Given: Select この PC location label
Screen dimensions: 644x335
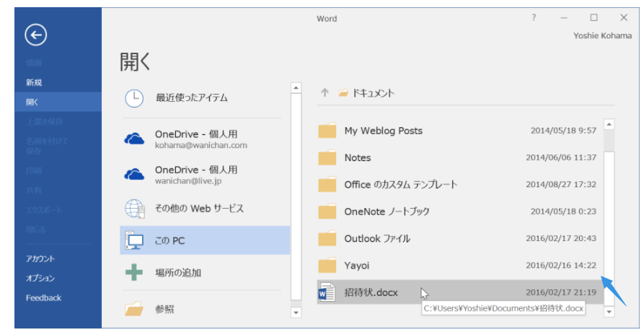Looking at the screenshot, I should [169, 240].
